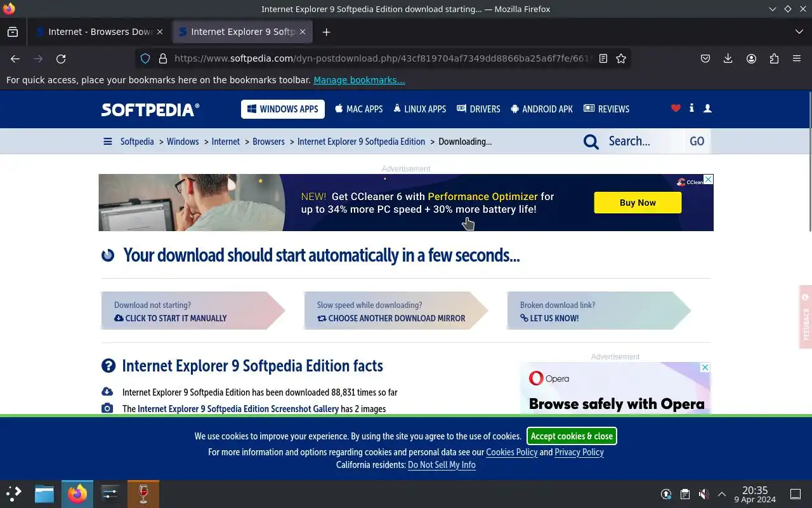Go to Softpedia breadcrumb link

tap(137, 142)
